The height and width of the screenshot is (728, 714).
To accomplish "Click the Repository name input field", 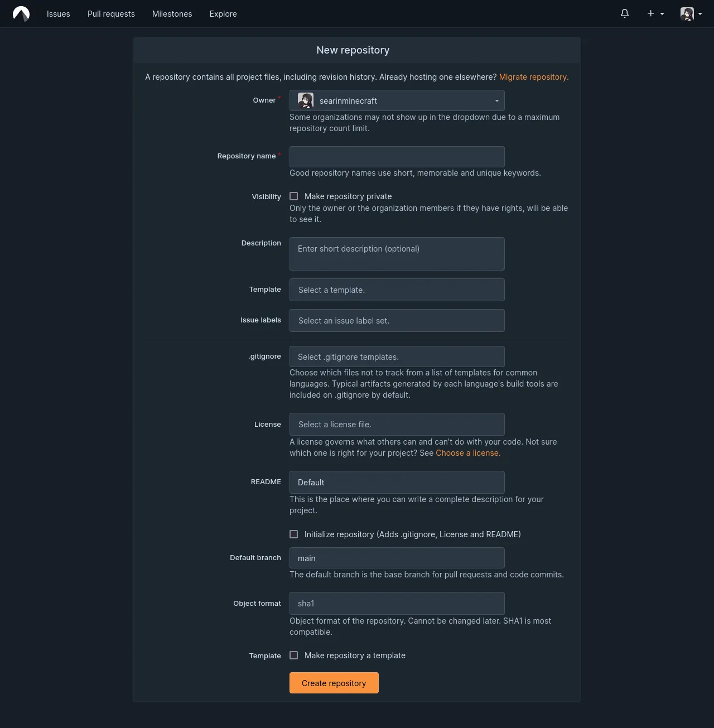I will tap(397, 156).
